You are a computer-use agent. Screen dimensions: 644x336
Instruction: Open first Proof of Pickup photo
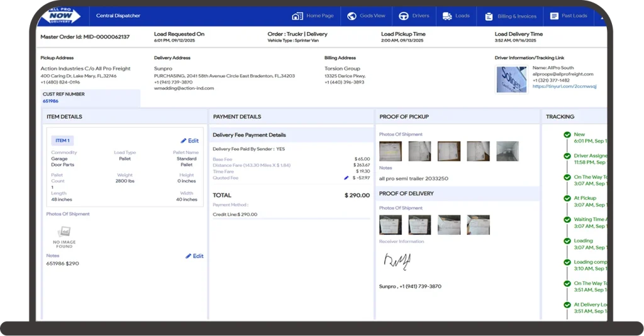[x=390, y=151]
